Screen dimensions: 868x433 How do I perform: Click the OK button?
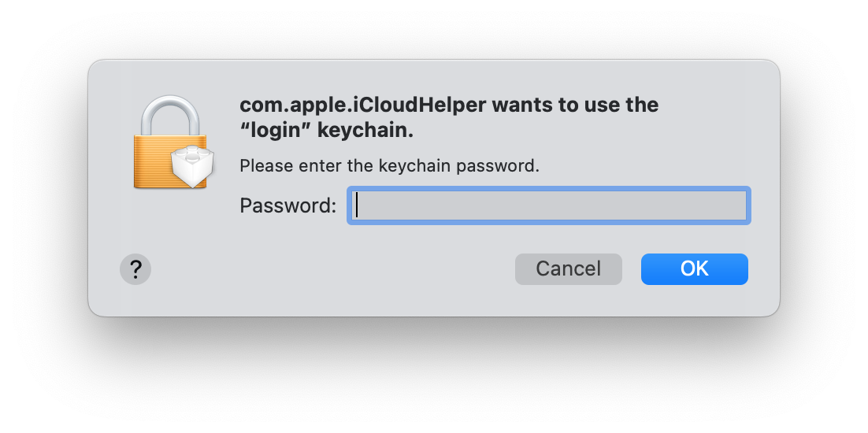[695, 269]
